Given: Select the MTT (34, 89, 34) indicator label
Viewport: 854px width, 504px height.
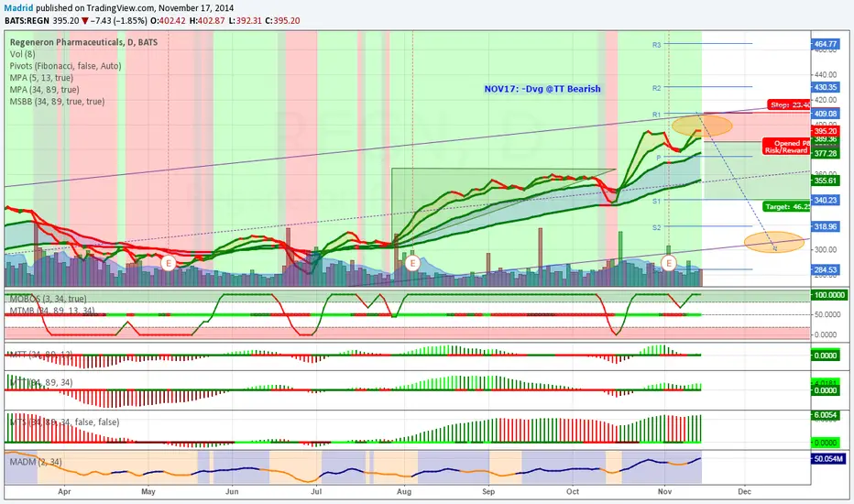Looking at the screenshot, I should (x=41, y=382).
